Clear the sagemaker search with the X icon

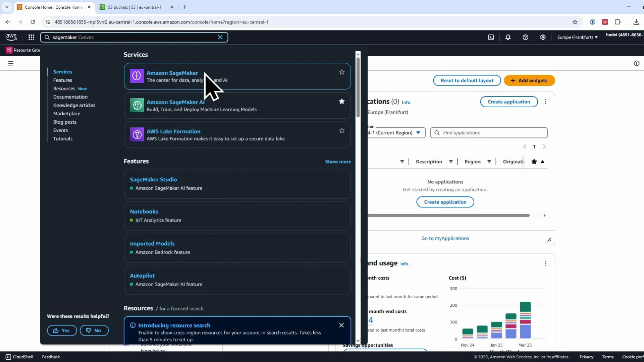[220, 37]
